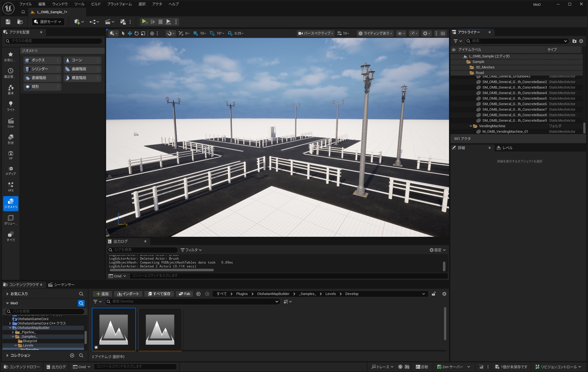588x372 pixels.
Task: Click the 追加 add button in Content Browser
Action: (x=102, y=294)
